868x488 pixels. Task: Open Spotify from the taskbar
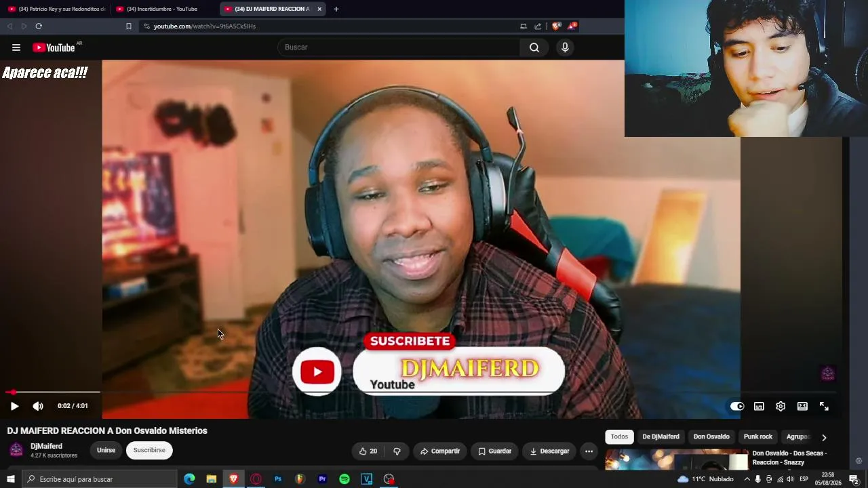pos(344,479)
